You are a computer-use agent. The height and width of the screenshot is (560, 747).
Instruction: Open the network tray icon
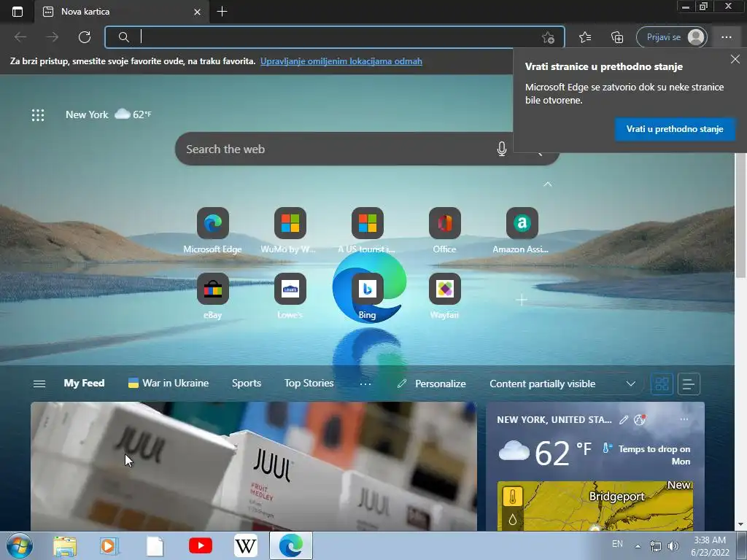coord(656,546)
